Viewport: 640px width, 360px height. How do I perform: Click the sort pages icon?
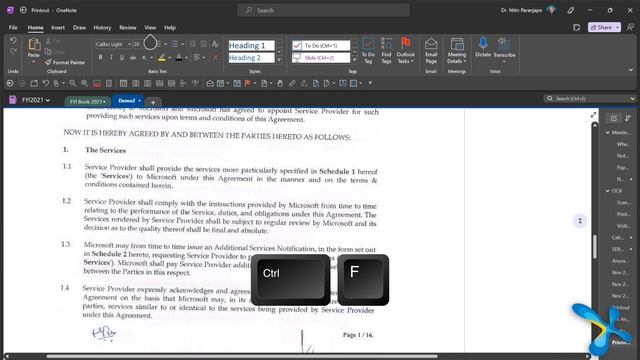(x=628, y=118)
